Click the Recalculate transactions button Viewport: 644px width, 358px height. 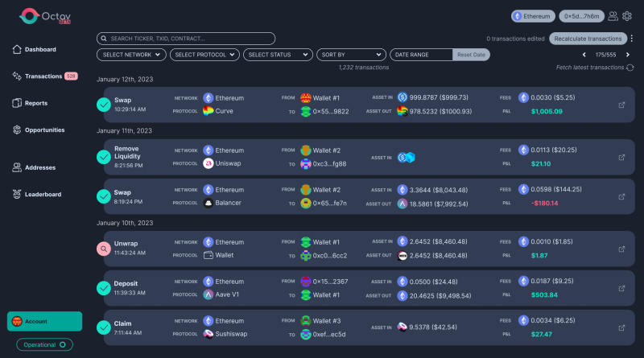coord(588,39)
